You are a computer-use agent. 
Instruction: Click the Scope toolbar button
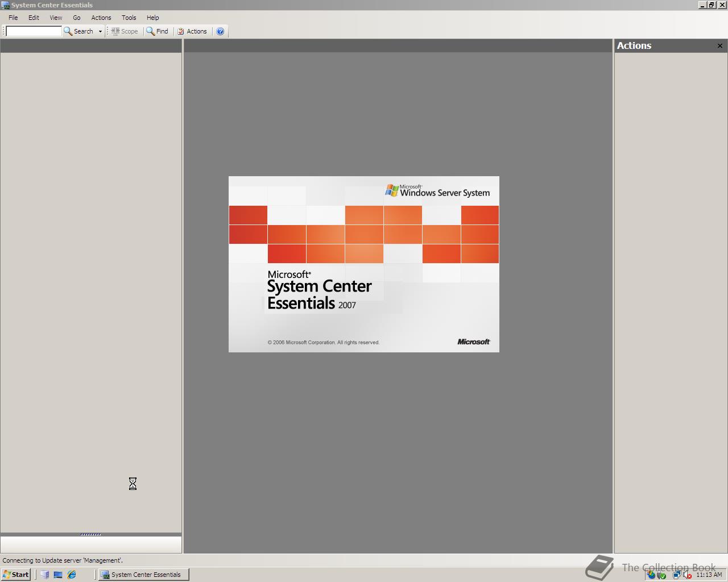(x=125, y=31)
